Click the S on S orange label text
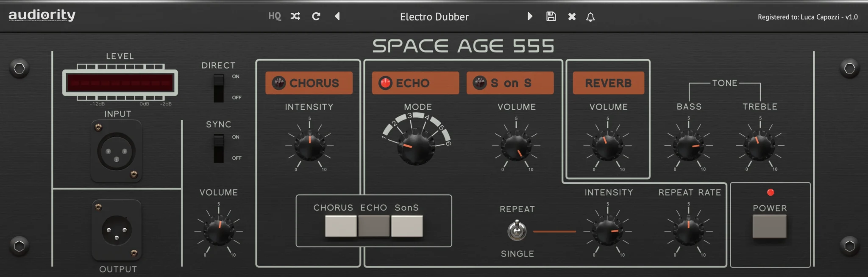The width and height of the screenshot is (868, 277). click(511, 83)
